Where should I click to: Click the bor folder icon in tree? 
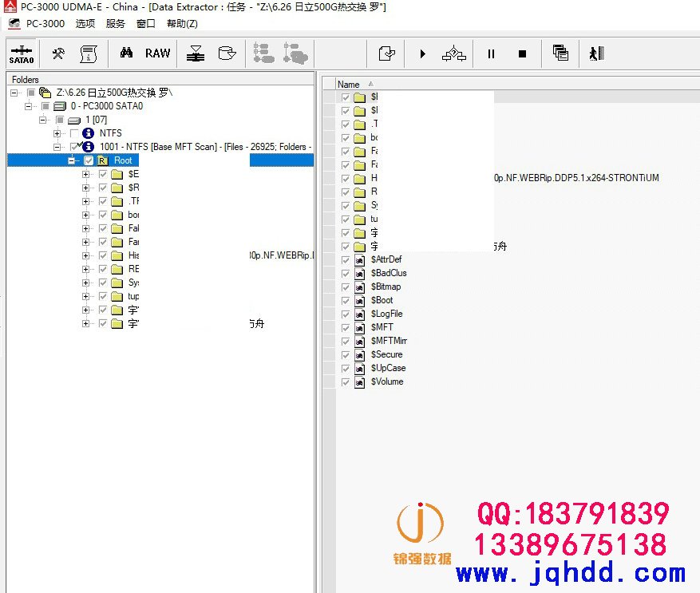pos(117,215)
